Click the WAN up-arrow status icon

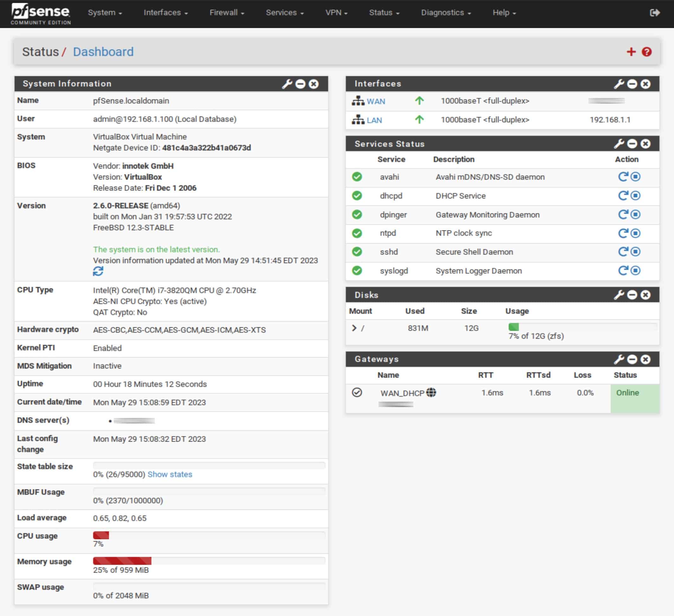coord(419,101)
